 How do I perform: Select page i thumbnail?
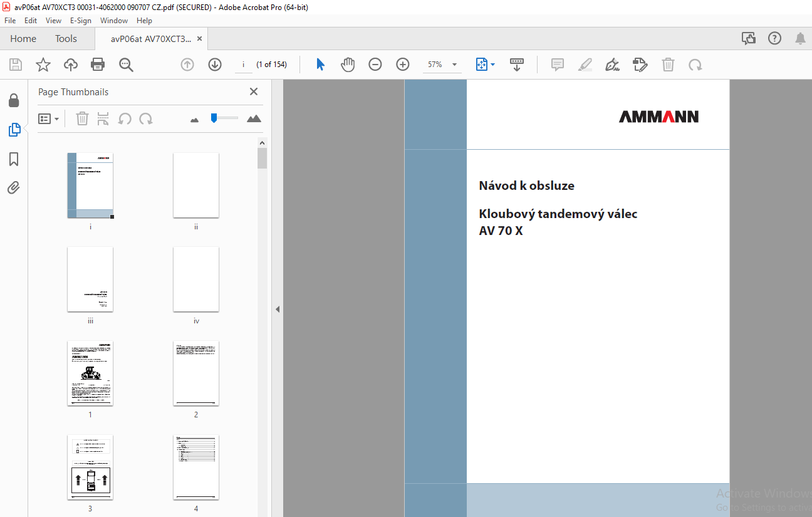click(x=90, y=185)
